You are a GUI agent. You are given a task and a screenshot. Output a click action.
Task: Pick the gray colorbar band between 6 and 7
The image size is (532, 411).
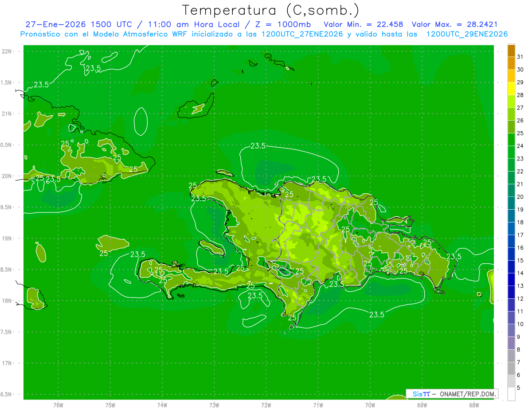pyautogui.click(x=511, y=369)
